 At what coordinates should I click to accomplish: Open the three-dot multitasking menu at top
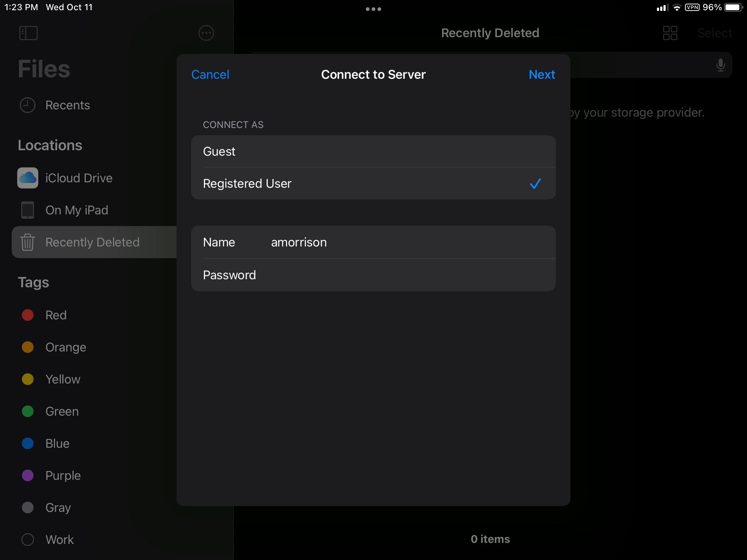pos(373,9)
